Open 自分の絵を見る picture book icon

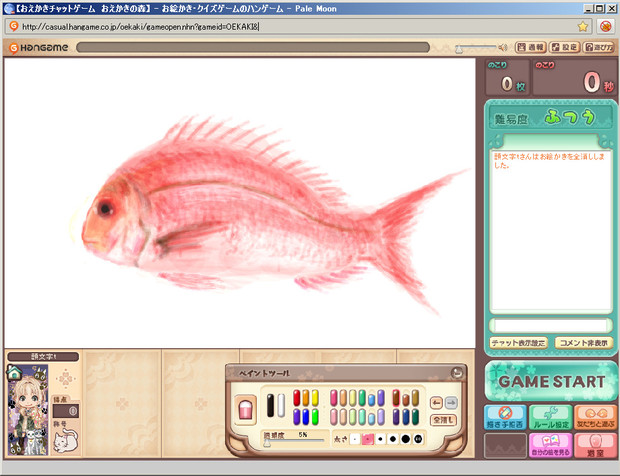552,446
